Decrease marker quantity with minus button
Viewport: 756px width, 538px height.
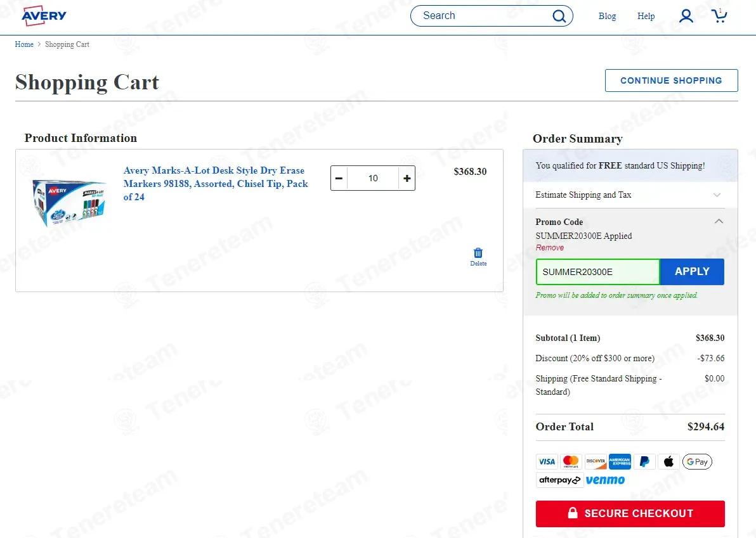[x=339, y=178]
